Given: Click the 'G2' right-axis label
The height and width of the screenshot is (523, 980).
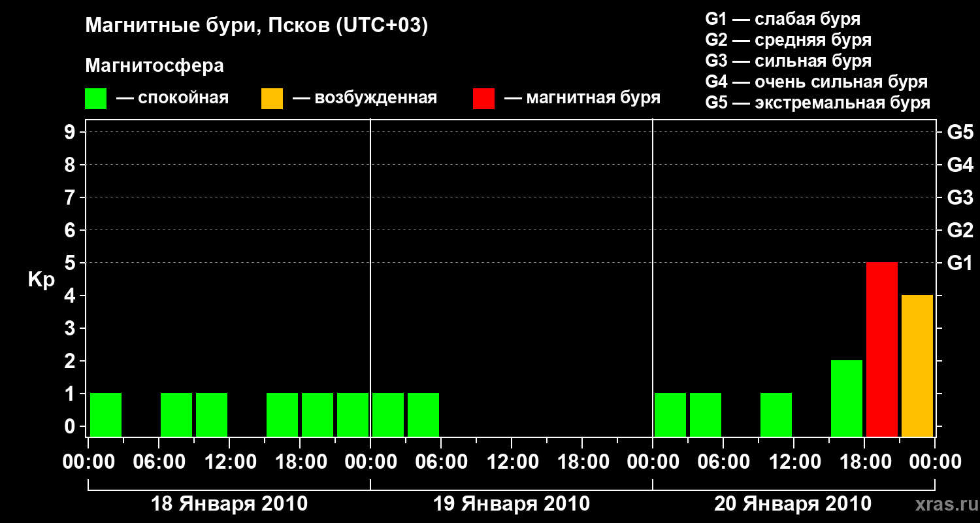Looking at the screenshot, I should [960, 230].
